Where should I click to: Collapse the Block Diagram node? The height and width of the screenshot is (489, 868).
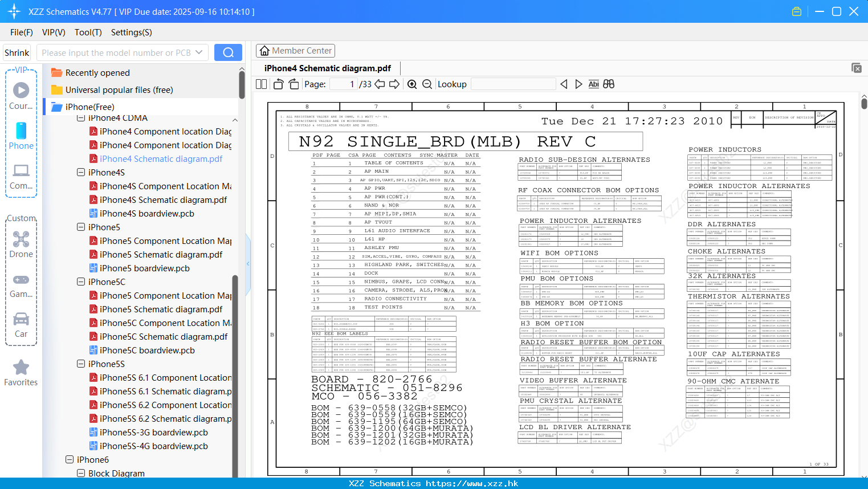[x=81, y=473]
